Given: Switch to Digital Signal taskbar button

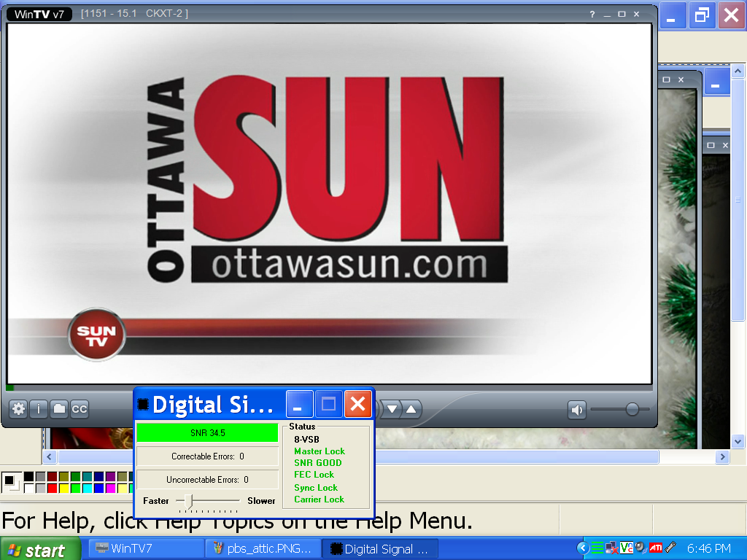Looking at the screenshot, I should 379,548.
